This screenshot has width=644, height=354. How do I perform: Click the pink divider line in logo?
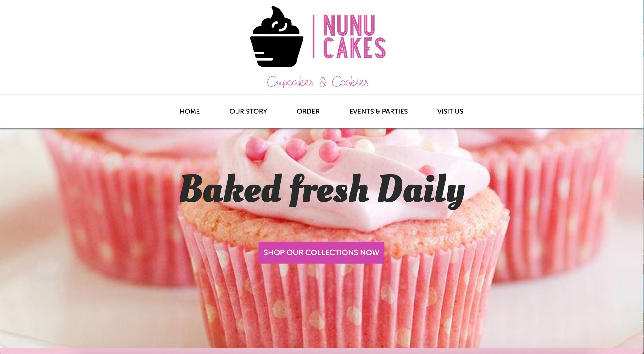[314, 36]
